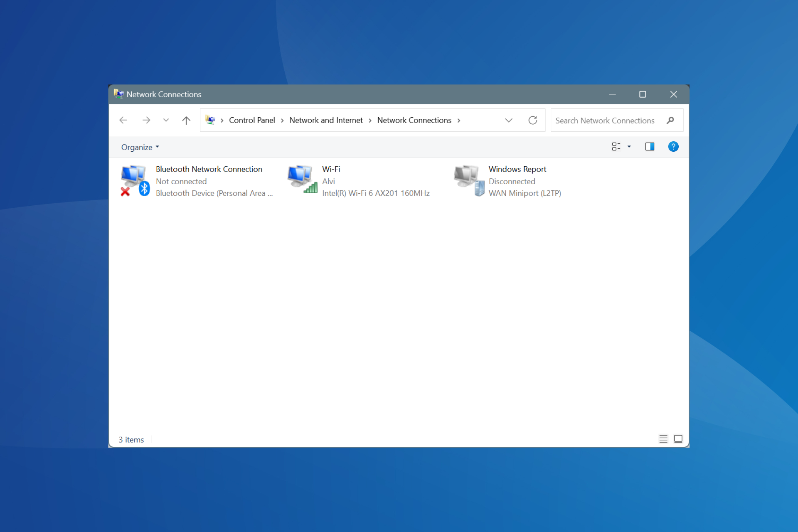This screenshot has height=532, width=798.
Task: Expand chevron after Control Panel breadcrumb
Action: pyautogui.click(x=282, y=121)
